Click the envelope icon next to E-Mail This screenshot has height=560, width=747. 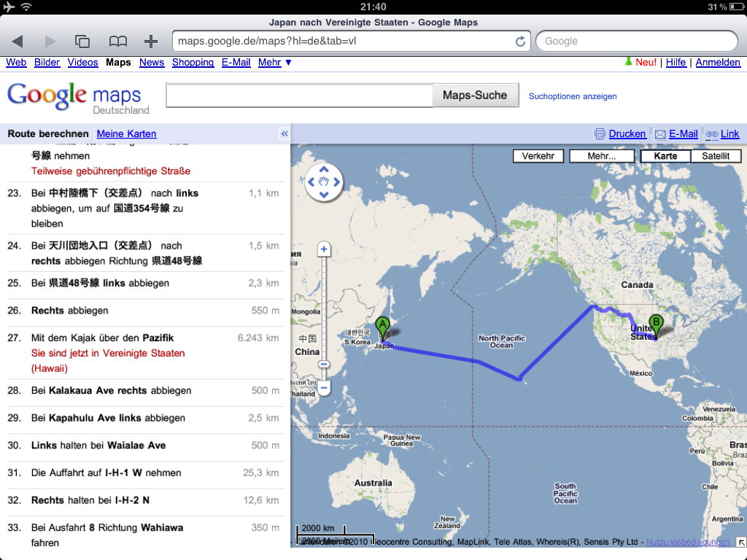(660, 134)
